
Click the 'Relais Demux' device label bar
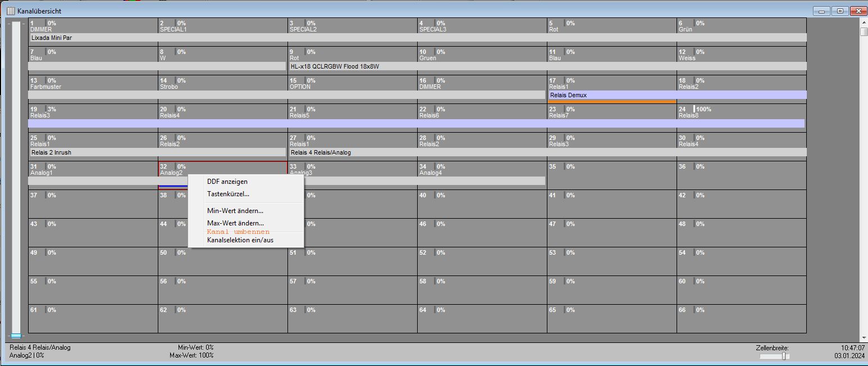(x=677, y=95)
